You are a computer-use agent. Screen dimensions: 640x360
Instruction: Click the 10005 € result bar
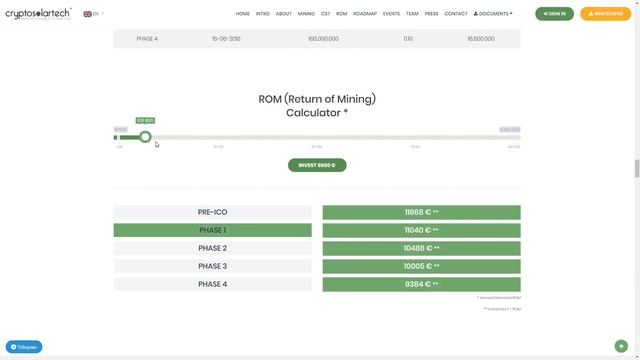422,266
